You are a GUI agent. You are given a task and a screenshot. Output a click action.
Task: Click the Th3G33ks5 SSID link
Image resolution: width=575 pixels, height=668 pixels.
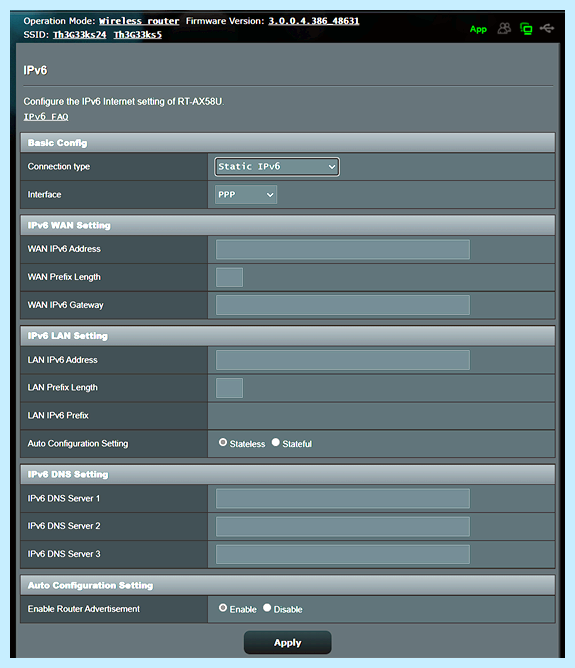pyautogui.click(x=138, y=35)
